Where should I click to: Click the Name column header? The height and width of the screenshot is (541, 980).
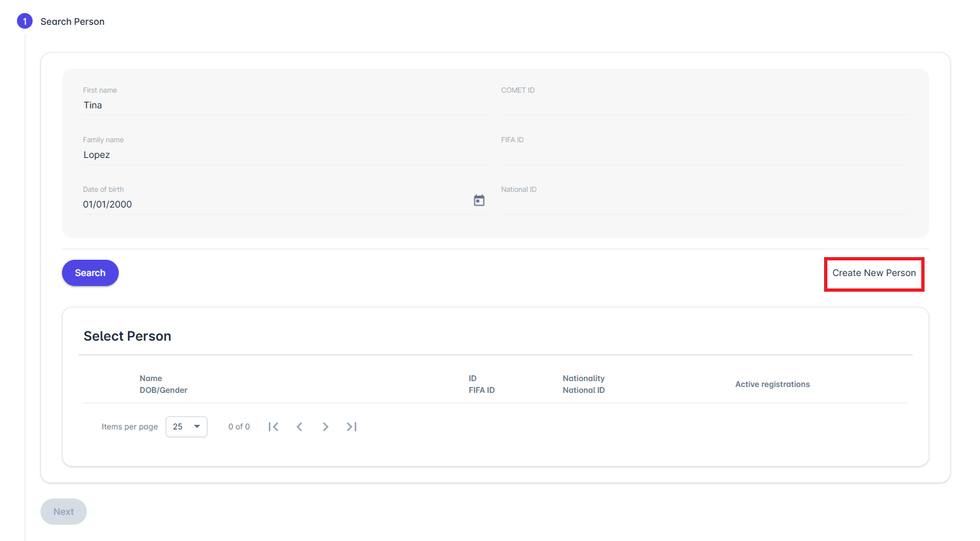click(151, 379)
